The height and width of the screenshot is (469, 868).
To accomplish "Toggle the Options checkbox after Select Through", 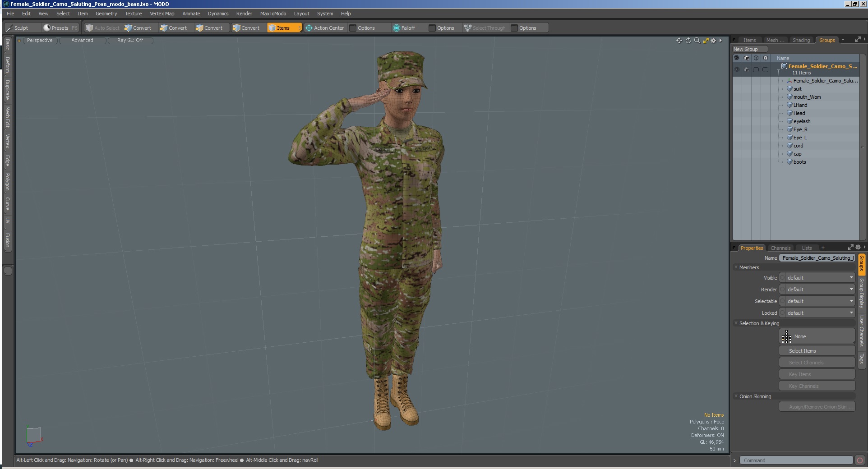I will click(x=514, y=28).
